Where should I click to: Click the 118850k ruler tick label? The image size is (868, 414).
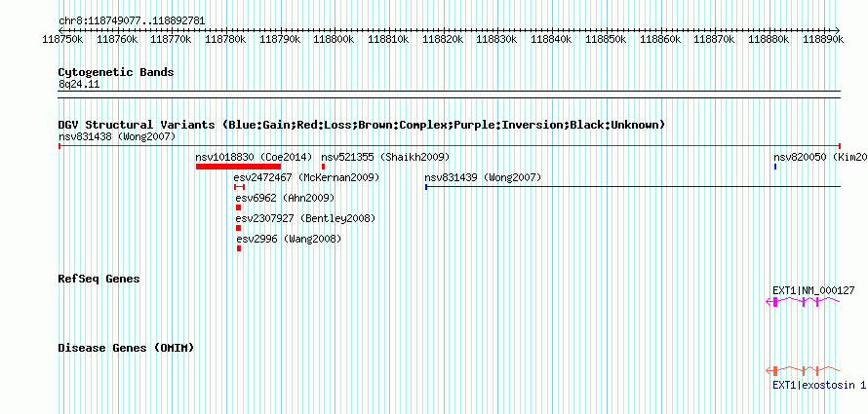(x=606, y=39)
